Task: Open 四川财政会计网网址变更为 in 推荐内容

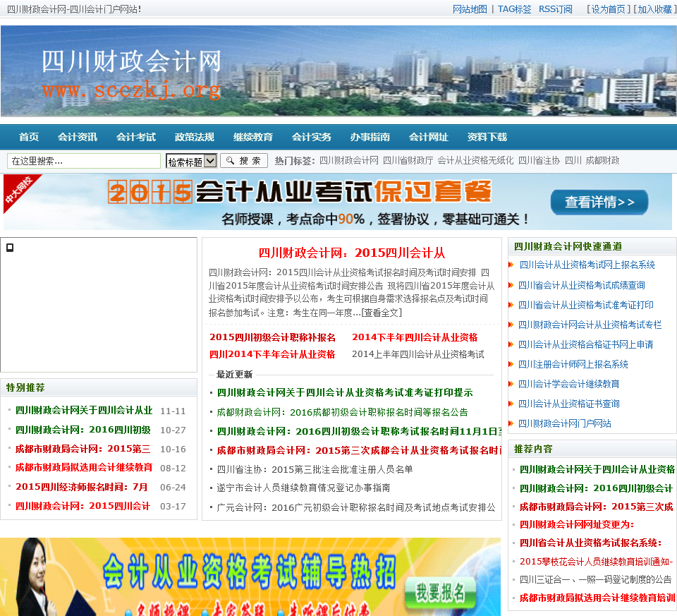Action: click(577, 524)
